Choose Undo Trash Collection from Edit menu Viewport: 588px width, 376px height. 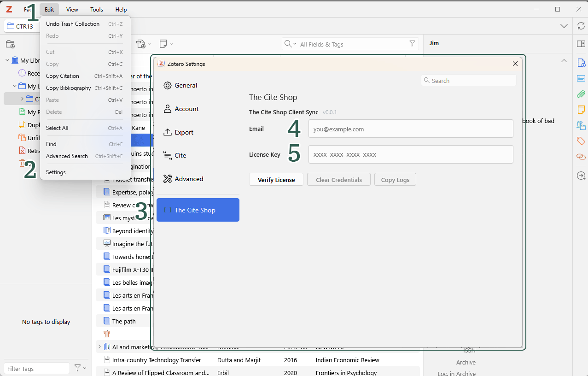(x=85, y=24)
